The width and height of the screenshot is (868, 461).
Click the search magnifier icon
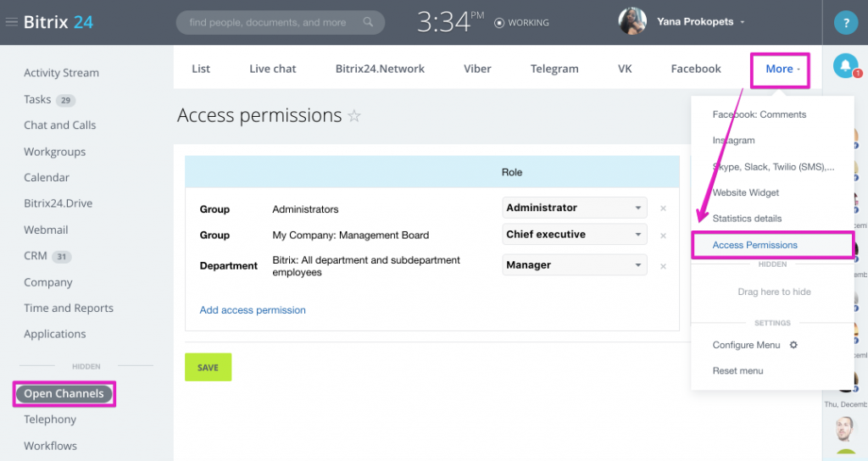(x=368, y=22)
